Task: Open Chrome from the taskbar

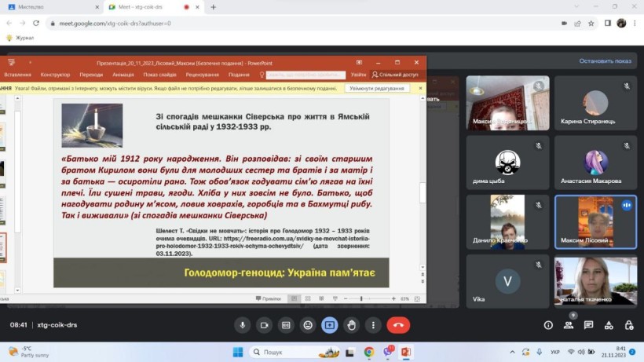Action: 369,352
